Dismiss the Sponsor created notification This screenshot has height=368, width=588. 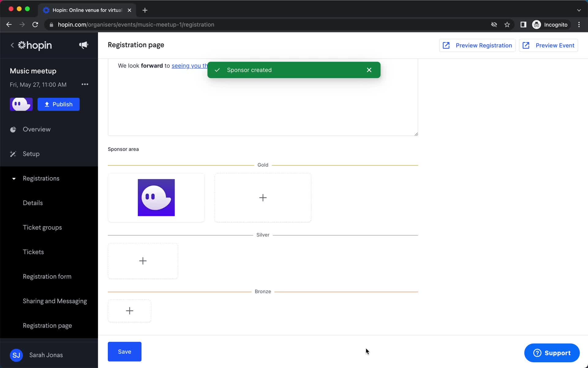point(369,70)
